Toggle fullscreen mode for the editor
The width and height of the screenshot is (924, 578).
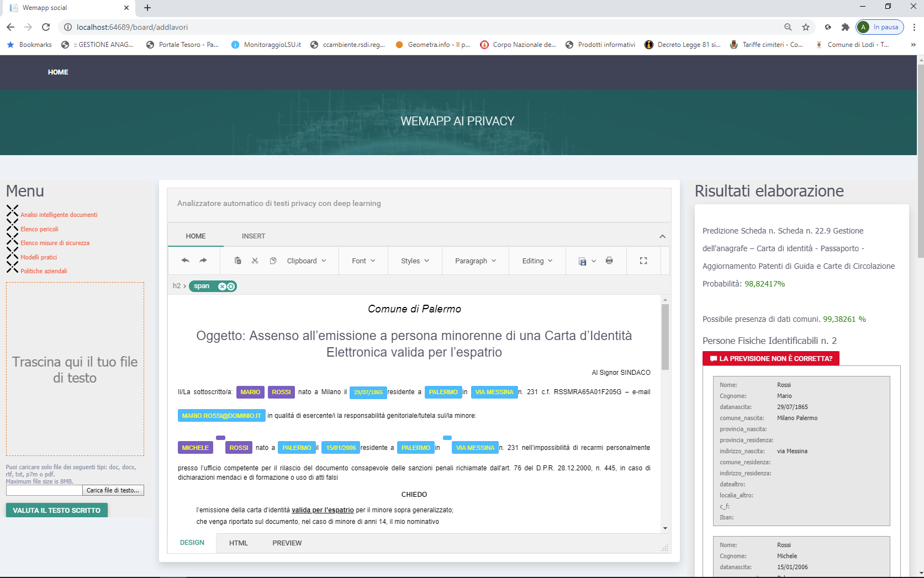pyautogui.click(x=643, y=261)
